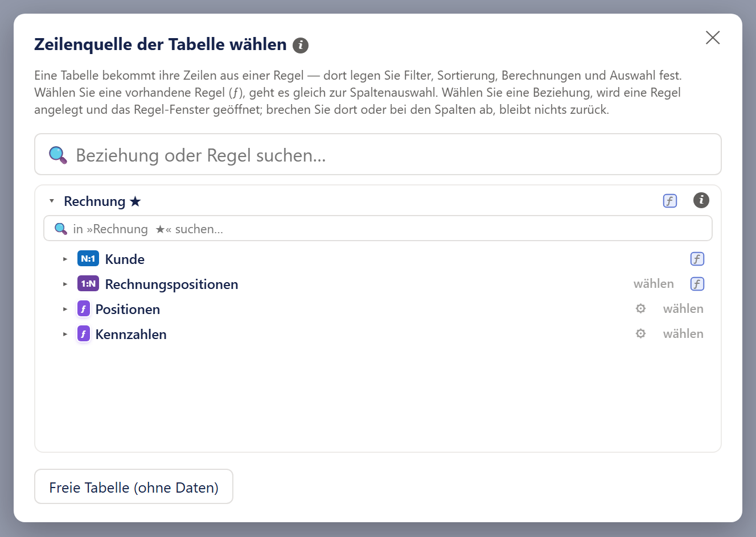This screenshot has width=756, height=537.
Task: Click the function icon on Rechnungspositionen row
Action: click(697, 284)
